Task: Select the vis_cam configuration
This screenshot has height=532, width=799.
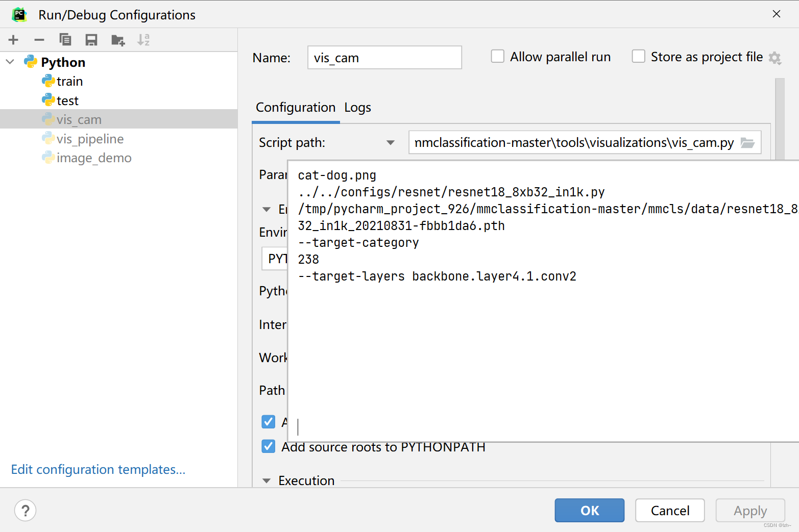Action: click(x=118, y=119)
